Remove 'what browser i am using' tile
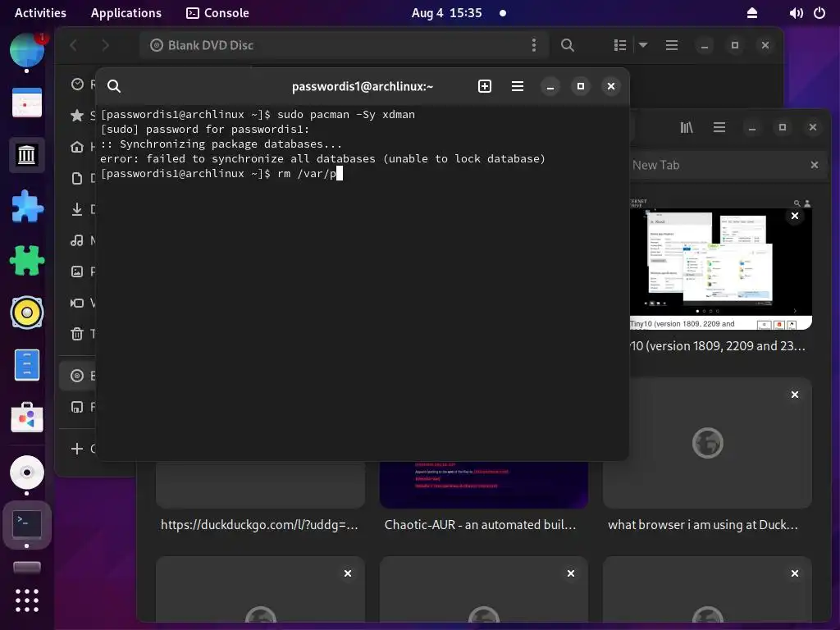 coord(794,395)
